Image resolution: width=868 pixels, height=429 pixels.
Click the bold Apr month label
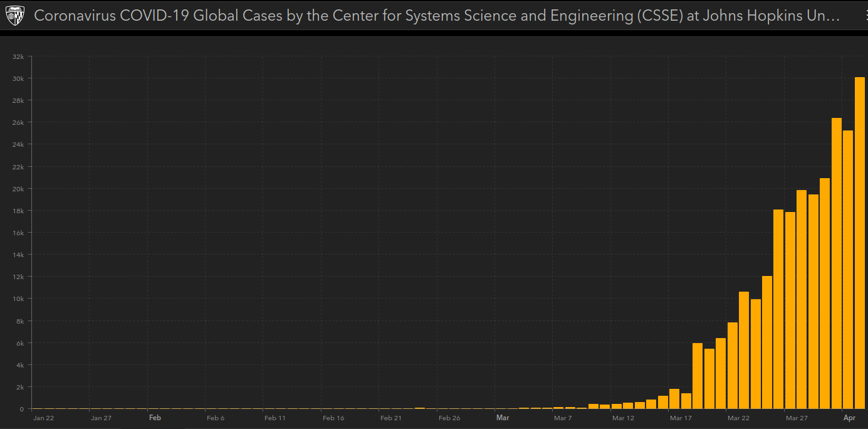click(849, 417)
